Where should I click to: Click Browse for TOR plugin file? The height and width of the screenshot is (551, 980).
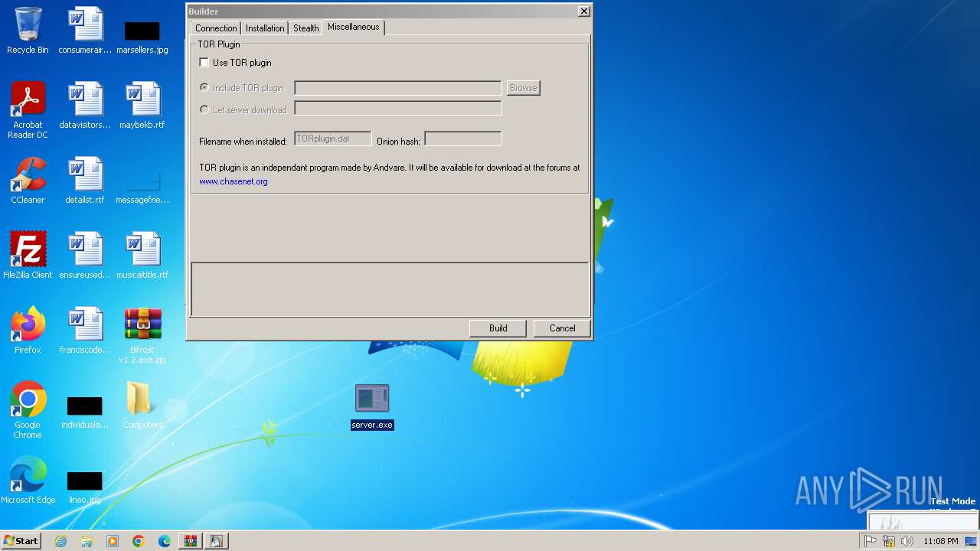[523, 88]
